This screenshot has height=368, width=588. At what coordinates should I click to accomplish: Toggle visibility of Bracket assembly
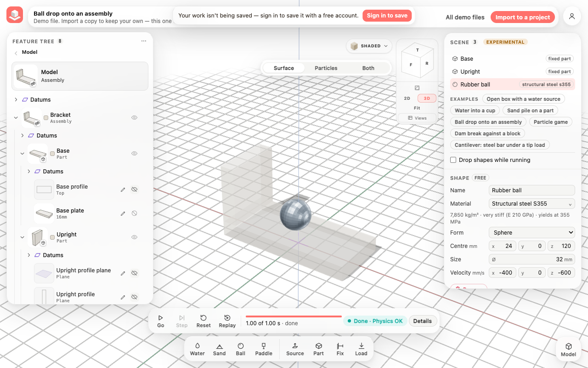coord(135,118)
